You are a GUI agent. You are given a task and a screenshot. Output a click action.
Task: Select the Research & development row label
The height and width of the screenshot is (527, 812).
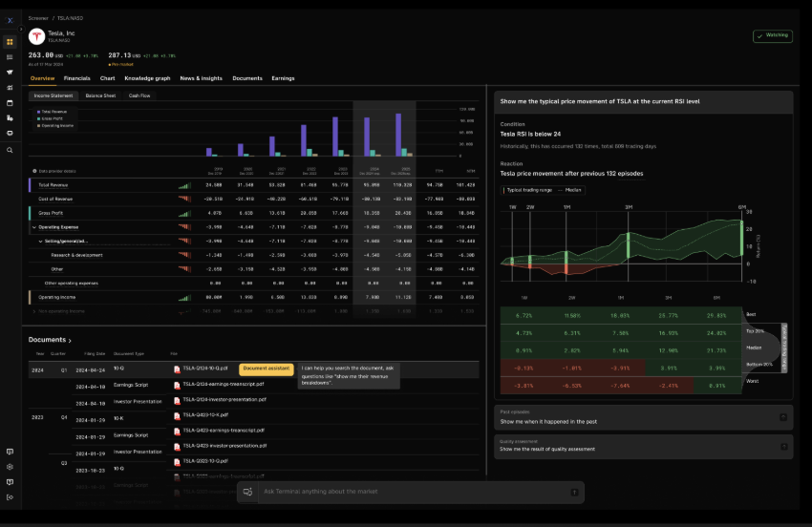pos(76,255)
